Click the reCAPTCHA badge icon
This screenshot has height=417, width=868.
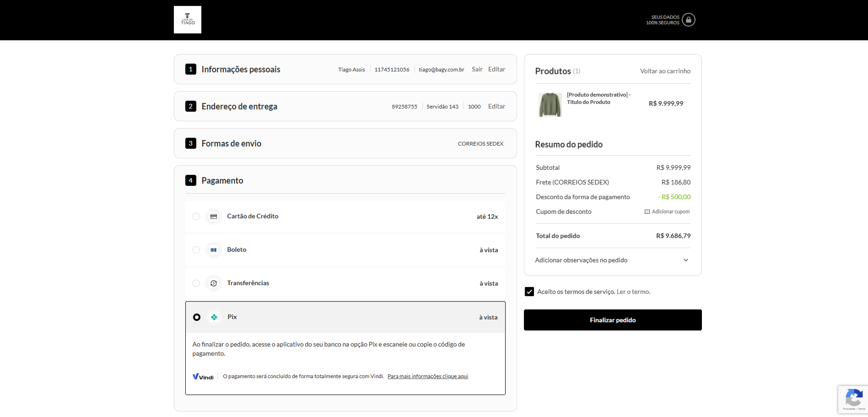(854, 397)
